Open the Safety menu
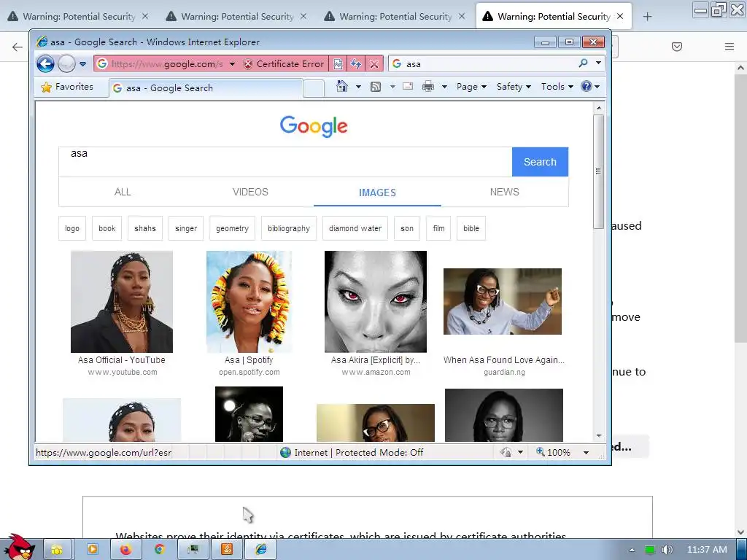 click(514, 87)
